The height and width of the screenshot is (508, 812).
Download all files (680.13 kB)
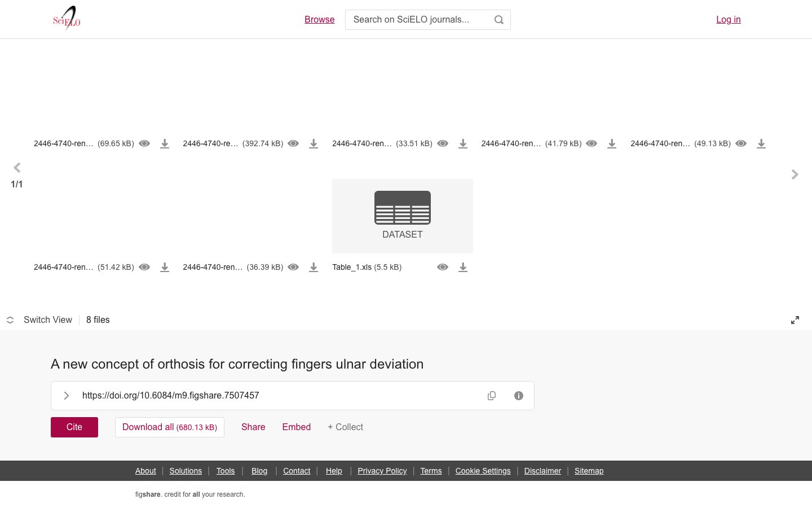click(170, 427)
